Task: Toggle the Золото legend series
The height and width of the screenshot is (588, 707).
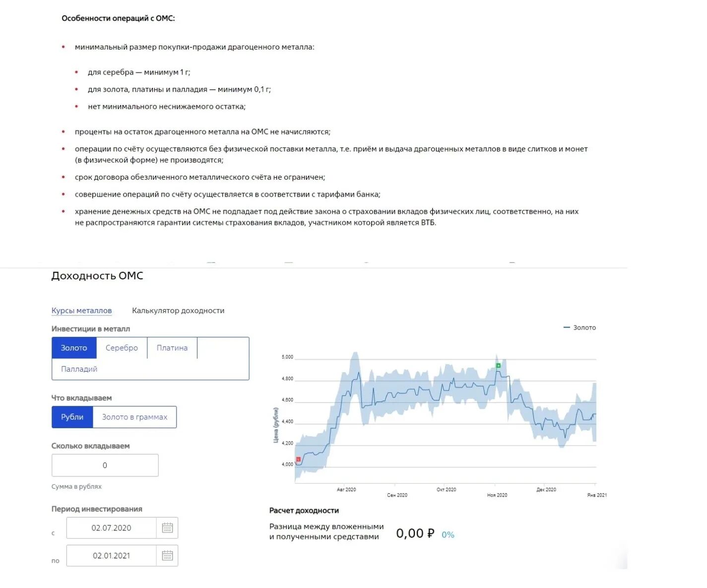Action: click(x=579, y=327)
